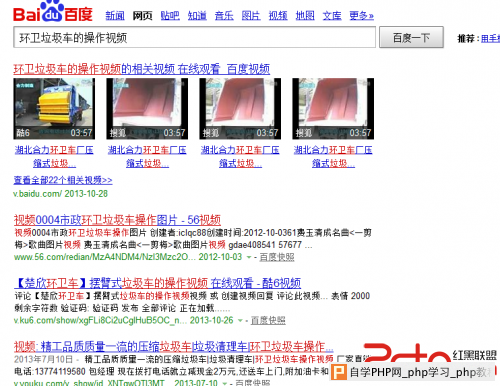Open the 楚欣环卫车 ku6 video result title

click(x=157, y=283)
